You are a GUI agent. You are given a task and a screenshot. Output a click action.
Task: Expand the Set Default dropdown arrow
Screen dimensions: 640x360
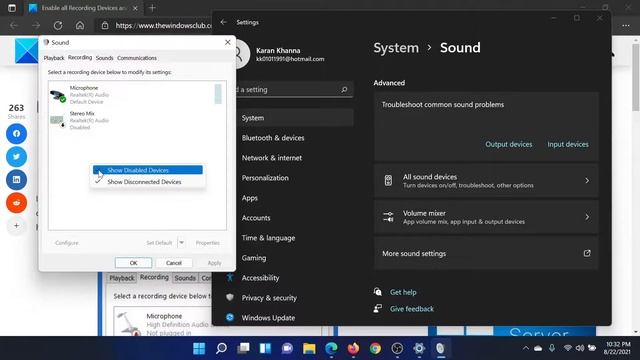(181, 243)
